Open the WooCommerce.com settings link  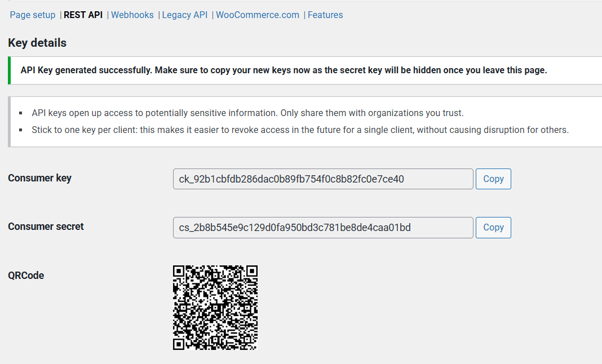click(x=257, y=15)
